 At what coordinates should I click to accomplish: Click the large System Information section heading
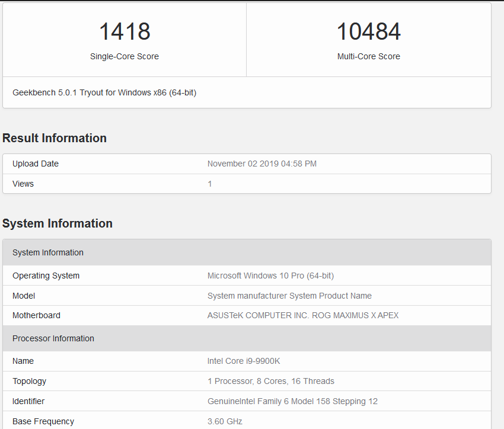coord(57,223)
